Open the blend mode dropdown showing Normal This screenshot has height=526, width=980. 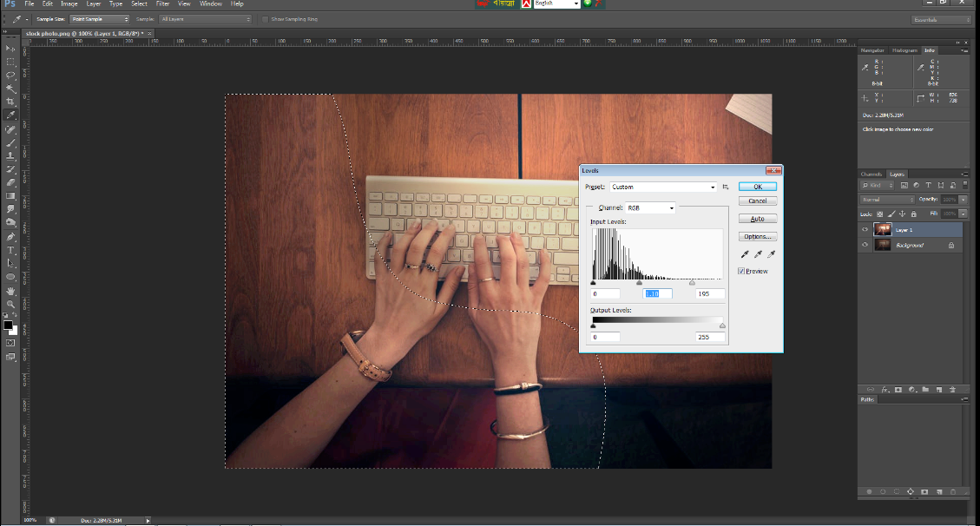(885, 199)
